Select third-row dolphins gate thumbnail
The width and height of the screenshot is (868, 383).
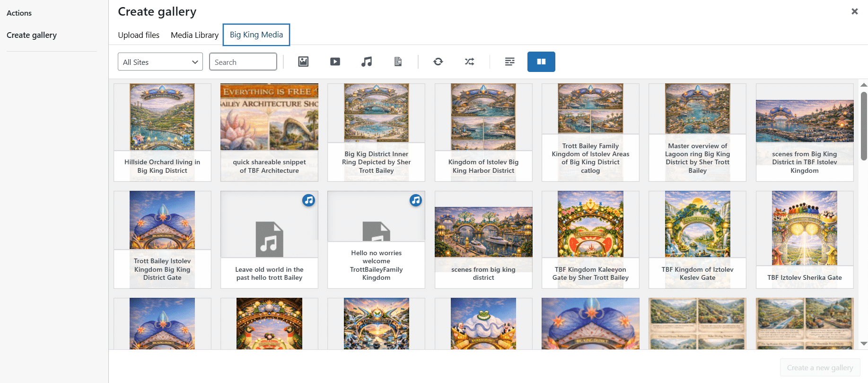point(376,324)
